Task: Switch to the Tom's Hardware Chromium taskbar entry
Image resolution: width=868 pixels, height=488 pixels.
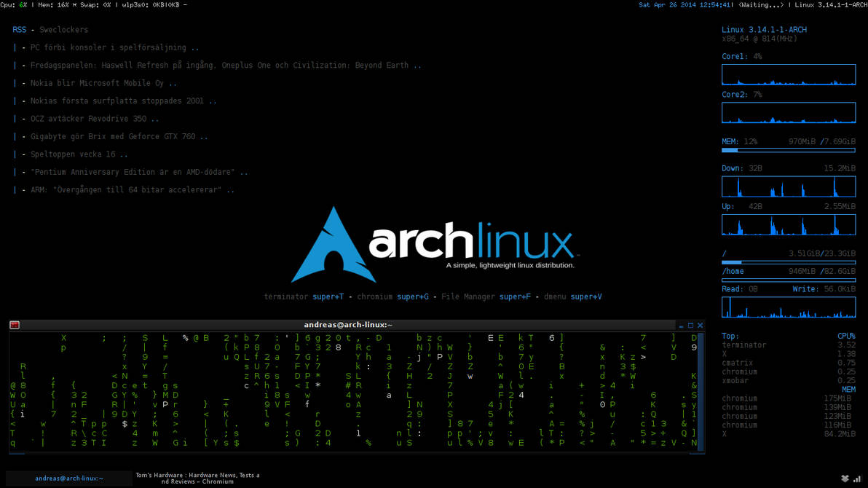Action: pyautogui.click(x=197, y=477)
